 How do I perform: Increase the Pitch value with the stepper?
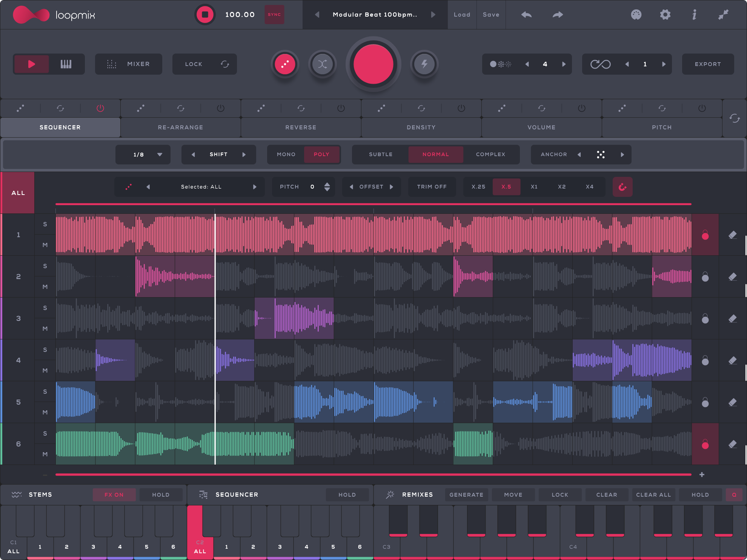327,184
